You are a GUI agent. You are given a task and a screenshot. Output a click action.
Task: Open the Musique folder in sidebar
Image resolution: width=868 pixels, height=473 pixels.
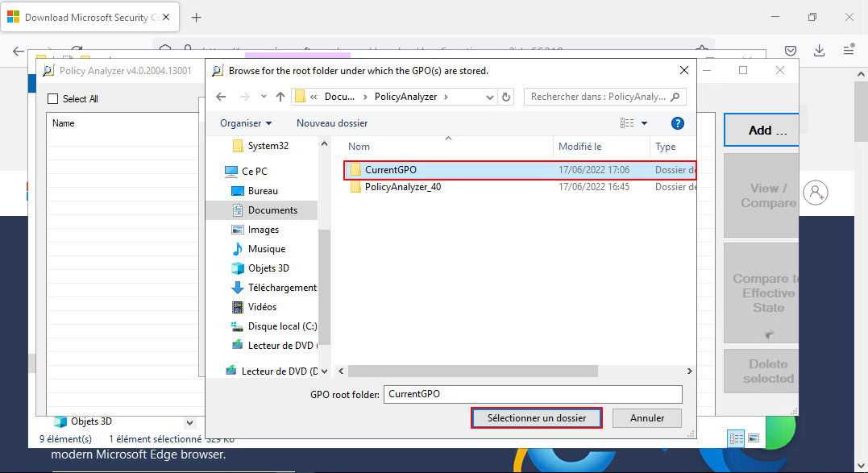pos(266,249)
